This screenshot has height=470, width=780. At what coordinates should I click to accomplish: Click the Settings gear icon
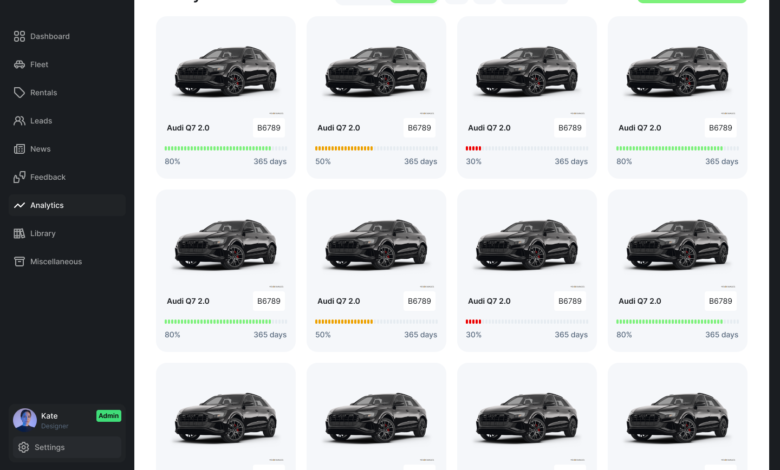click(x=24, y=447)
